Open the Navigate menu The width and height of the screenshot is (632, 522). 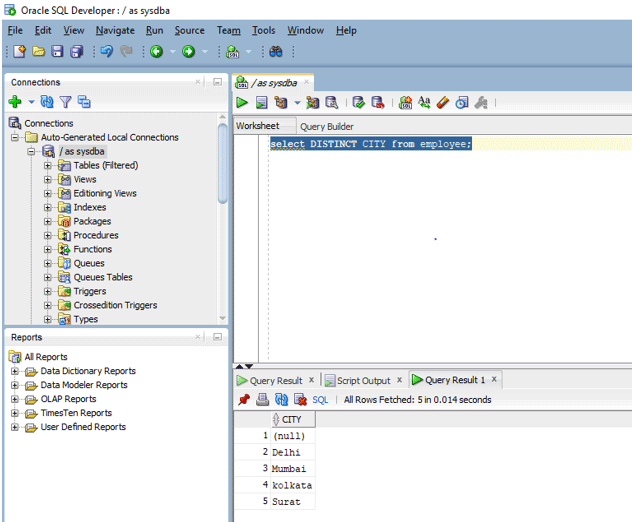115,31
